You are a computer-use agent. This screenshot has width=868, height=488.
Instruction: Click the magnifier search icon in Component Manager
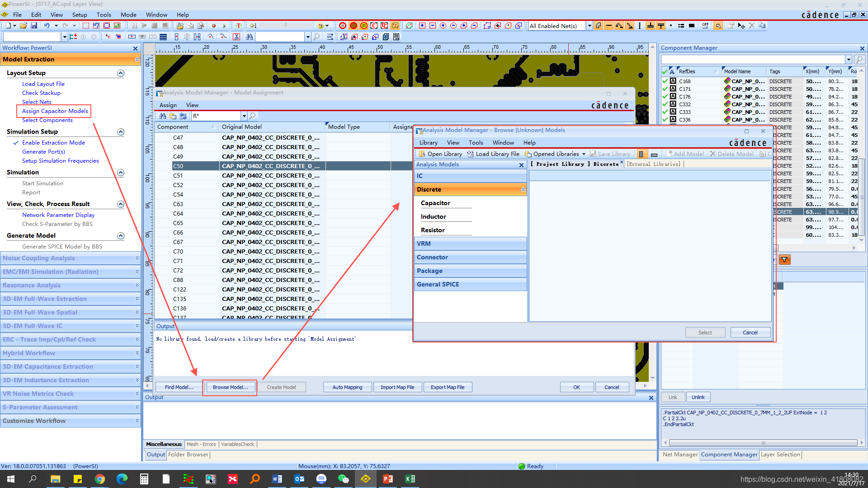pos(859,59)
